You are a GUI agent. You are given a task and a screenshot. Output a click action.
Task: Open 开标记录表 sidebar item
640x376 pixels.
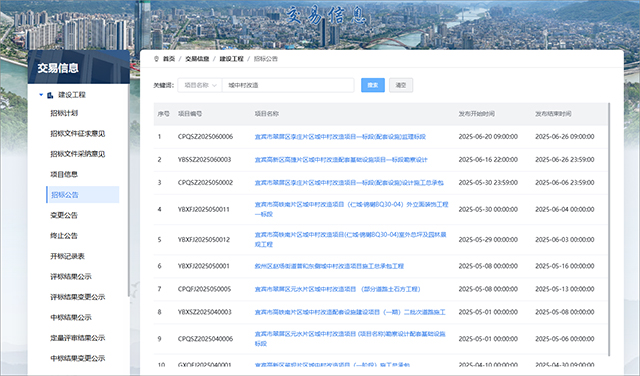coord(67,256)
